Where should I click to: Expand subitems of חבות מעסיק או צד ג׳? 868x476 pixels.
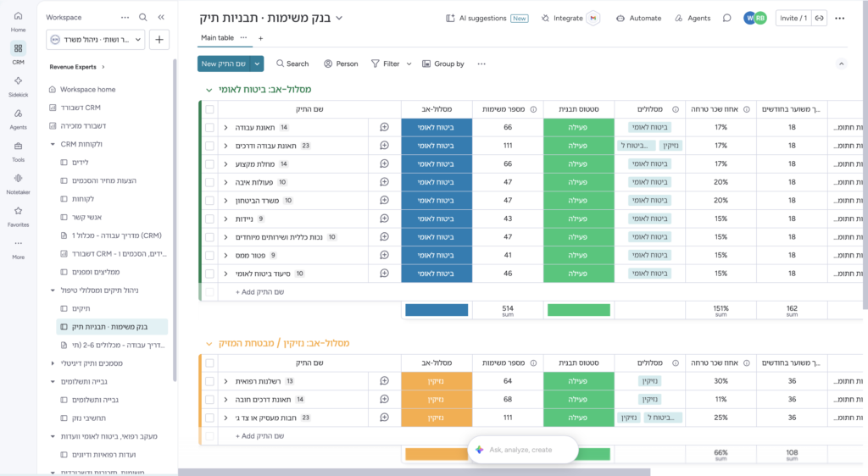(x=225, y=418)
